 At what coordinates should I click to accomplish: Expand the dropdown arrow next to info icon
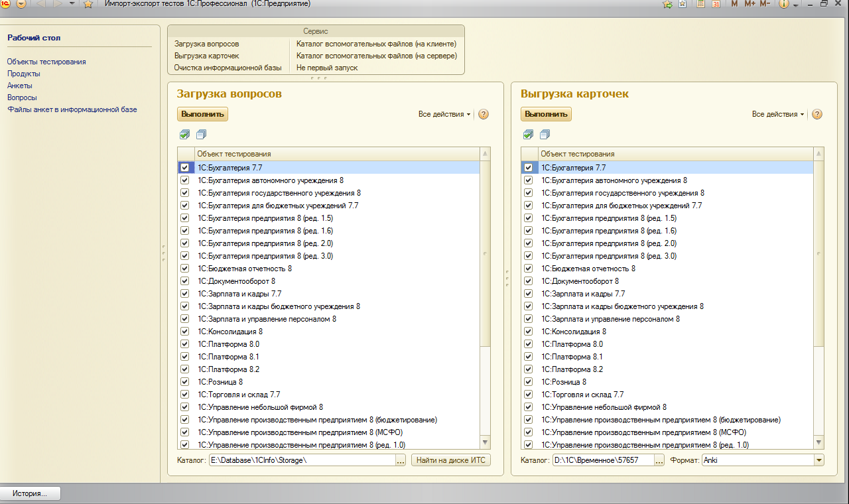click(795, 5)
